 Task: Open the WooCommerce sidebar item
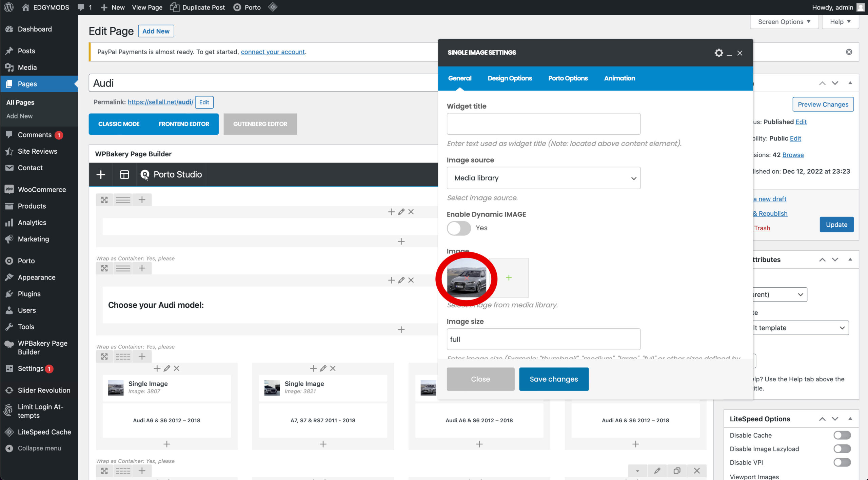(x=39, y=190)
